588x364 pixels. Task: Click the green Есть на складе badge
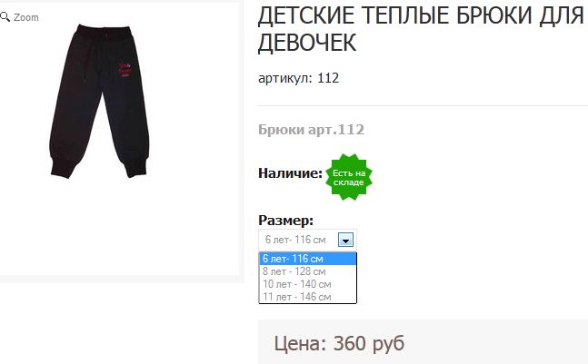click(x=349, y=177)
